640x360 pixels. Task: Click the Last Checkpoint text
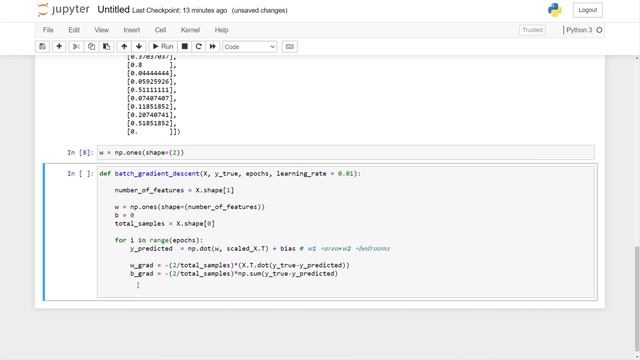coord(180,11)
